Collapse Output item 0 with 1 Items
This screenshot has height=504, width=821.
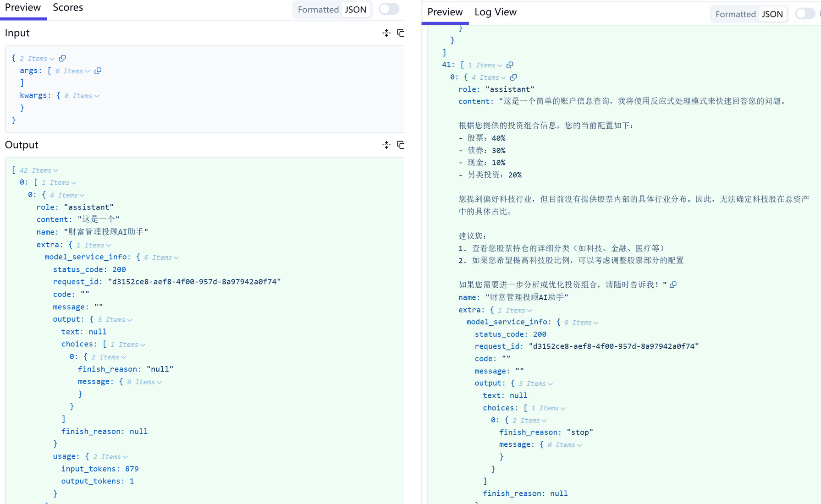point(73,183)
